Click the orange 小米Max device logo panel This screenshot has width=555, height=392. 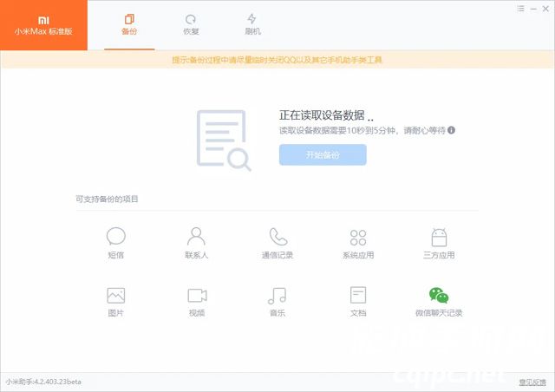pos(43,25)
